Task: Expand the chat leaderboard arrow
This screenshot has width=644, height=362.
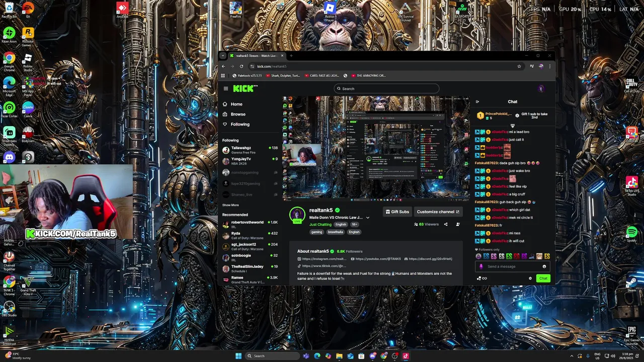Action: 513,126
